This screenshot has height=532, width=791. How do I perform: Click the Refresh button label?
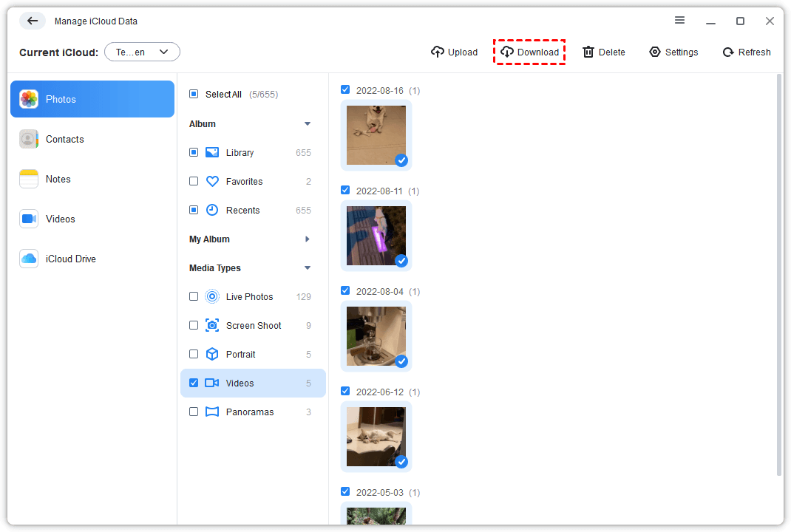point(754,52)
